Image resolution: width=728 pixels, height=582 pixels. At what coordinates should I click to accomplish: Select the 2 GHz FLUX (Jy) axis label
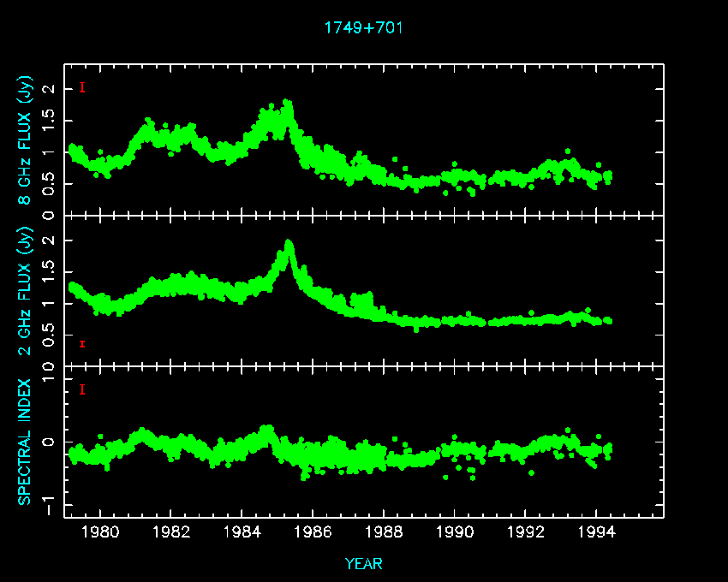26,290
